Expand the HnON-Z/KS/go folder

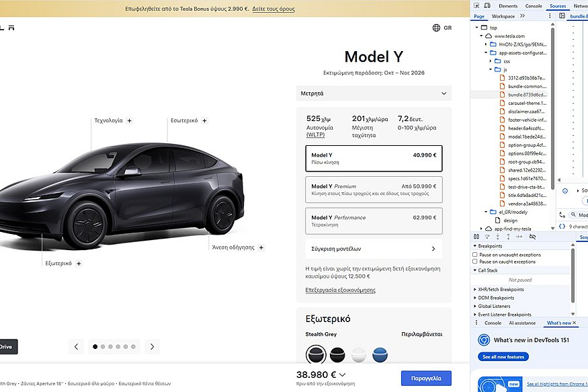click(486, 44)
